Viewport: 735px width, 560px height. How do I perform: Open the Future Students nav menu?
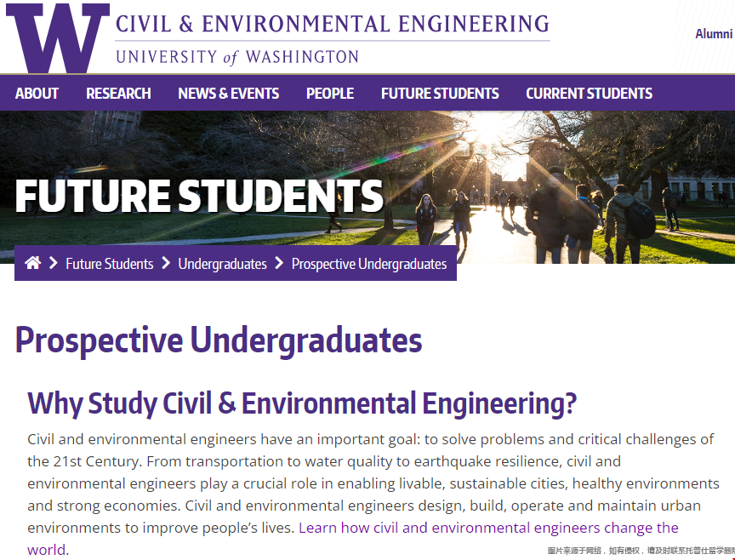440,94
